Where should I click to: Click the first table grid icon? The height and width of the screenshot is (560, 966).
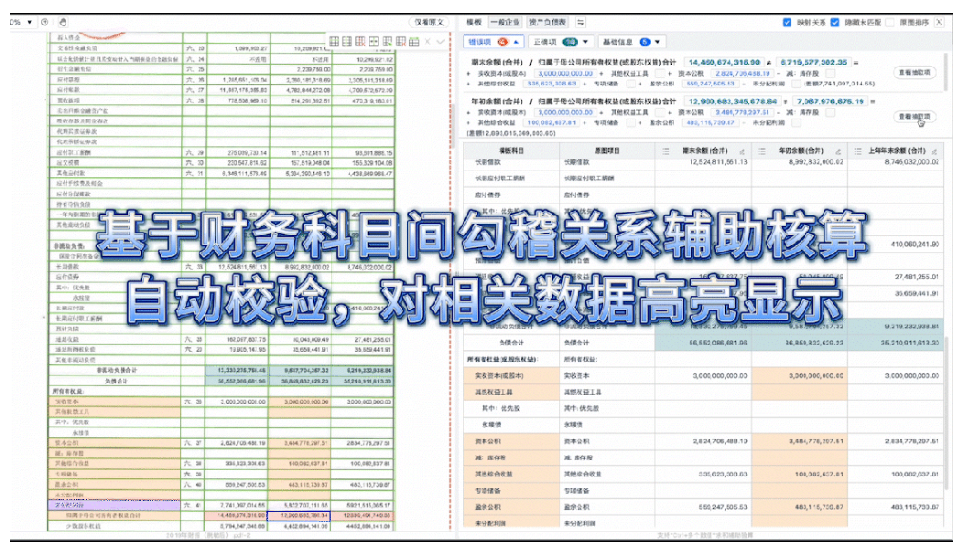click(334, 41)
